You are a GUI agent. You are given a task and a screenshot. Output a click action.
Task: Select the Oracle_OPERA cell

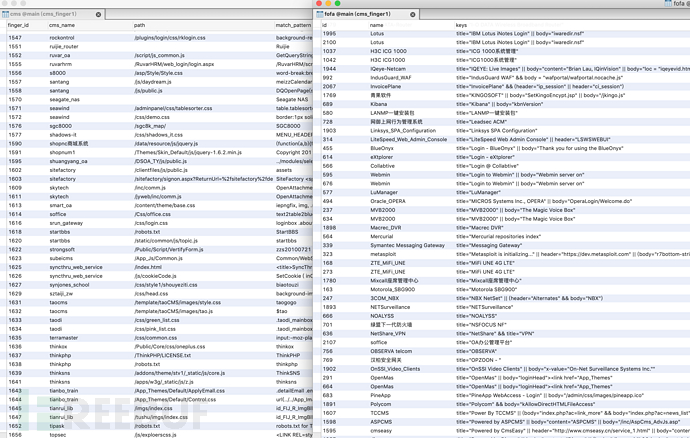pyautogui.click(x=388, y=201)
